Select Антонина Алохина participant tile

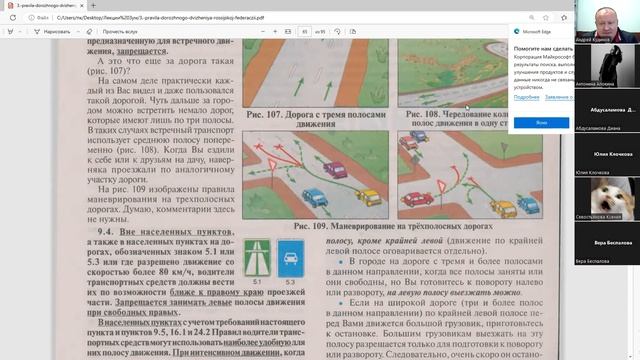tap(607, 65)
